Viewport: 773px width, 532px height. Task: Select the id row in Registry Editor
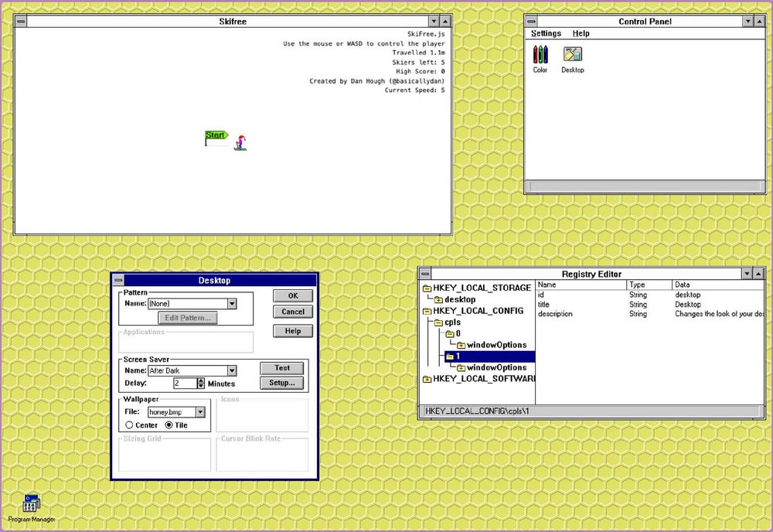click(x=650, y=295)
